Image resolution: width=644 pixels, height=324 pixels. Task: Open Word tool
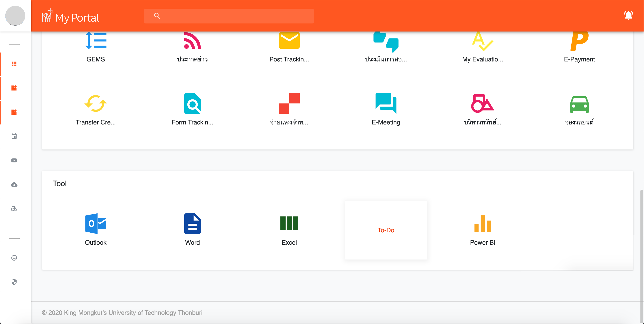coord(192,224)
